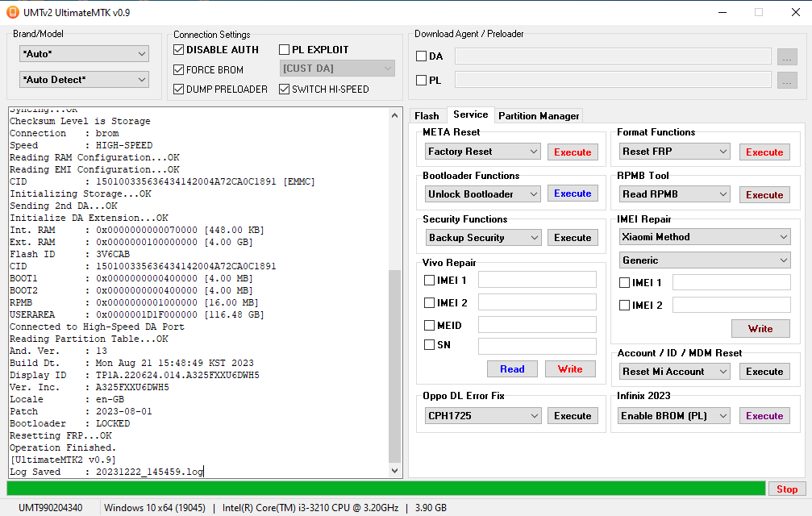Click Vivo Repair MEID input field
This screenshot has height=516, width=812.
pos(537,324)
